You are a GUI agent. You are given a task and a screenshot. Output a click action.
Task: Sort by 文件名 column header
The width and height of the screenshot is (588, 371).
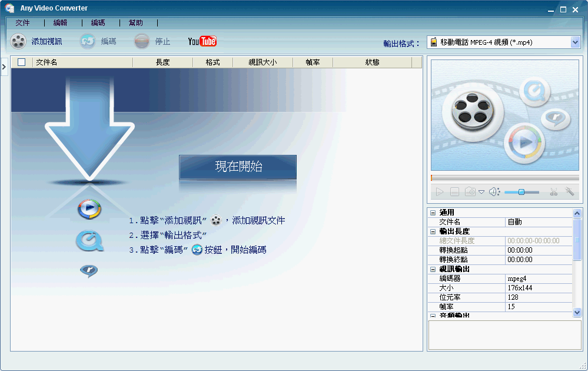tap(82, 62)
